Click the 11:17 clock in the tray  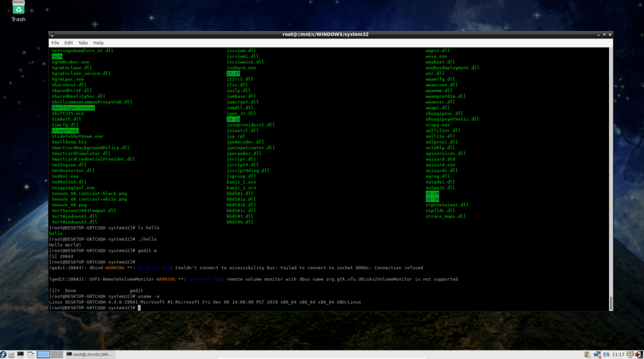pos(619,354)
